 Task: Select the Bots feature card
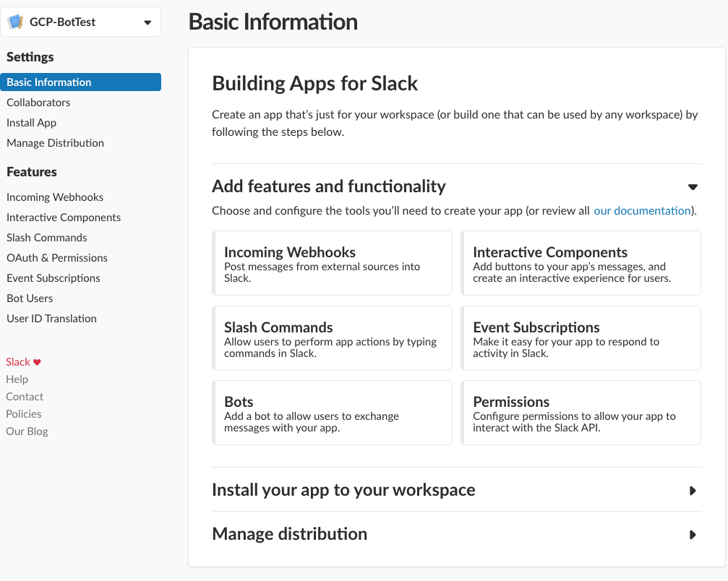pyautogui.click(x=333, y=413)
